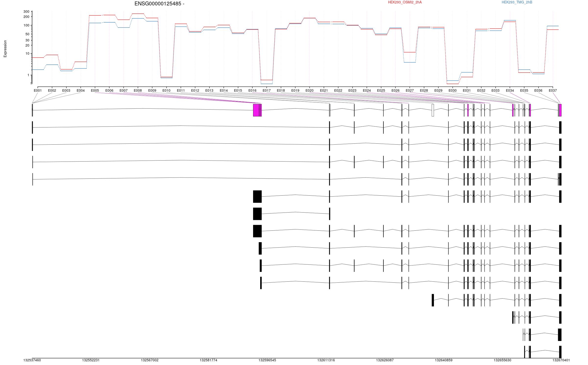This screenshot has height=365, width=588.
Task: Click exon label E026
Action: point(395,90)
